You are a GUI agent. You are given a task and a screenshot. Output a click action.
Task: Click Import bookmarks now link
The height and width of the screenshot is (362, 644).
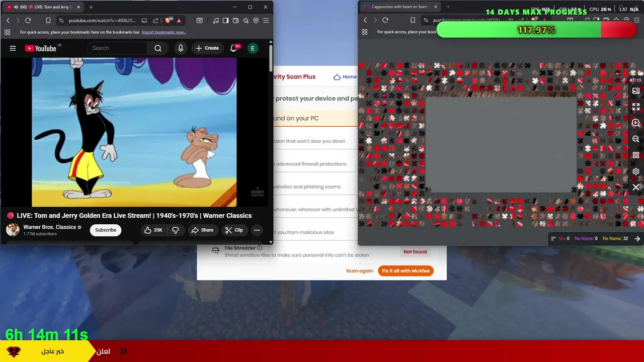[x=164, y=32]
